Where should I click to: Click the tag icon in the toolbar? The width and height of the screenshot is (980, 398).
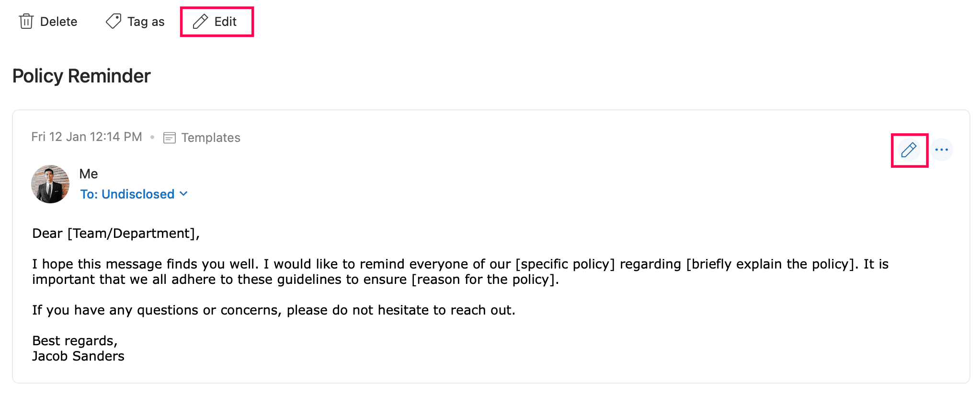click(x=114, y=22)
